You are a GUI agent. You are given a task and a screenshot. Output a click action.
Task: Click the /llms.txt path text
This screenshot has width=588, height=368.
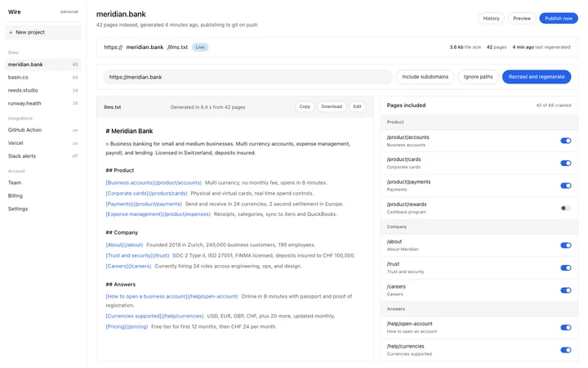177,47
